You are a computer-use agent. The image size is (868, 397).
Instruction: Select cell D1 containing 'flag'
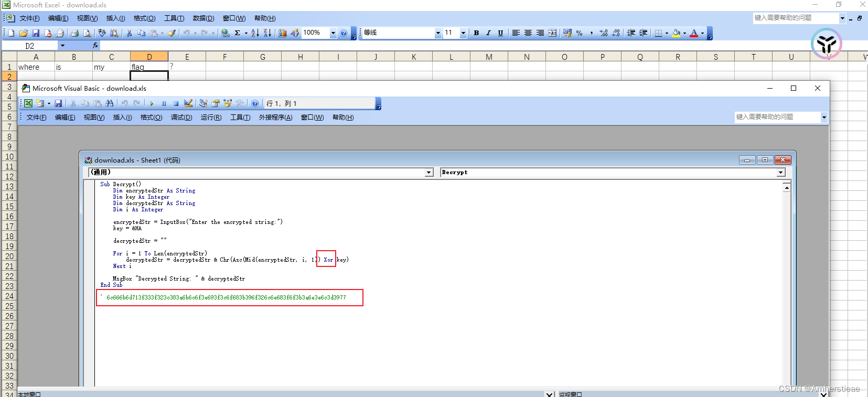[149, 67]
